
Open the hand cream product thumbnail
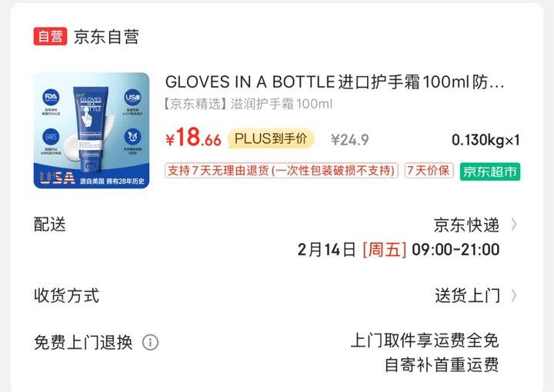pos(92,131)
